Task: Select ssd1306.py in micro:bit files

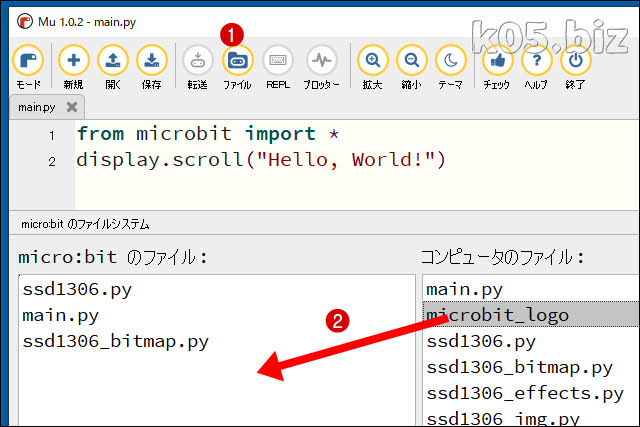Action: 77,289
